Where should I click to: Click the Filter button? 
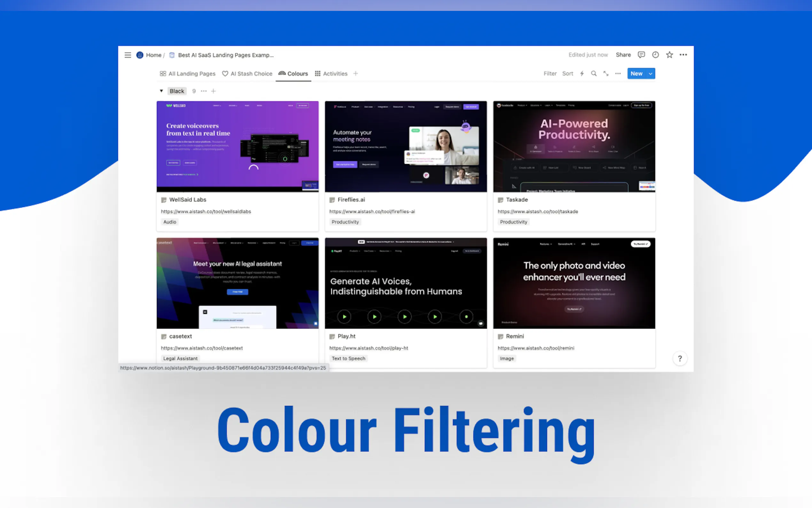click(x=550, y=74)
